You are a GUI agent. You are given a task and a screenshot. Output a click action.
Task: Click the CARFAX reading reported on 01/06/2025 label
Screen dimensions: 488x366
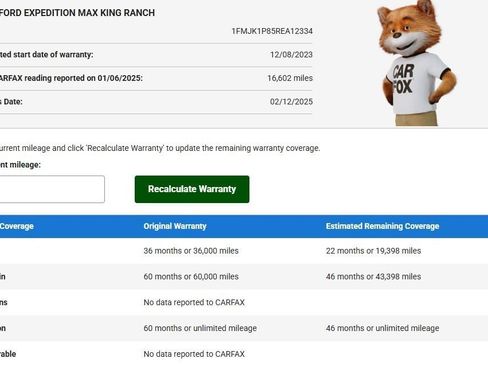71,78
